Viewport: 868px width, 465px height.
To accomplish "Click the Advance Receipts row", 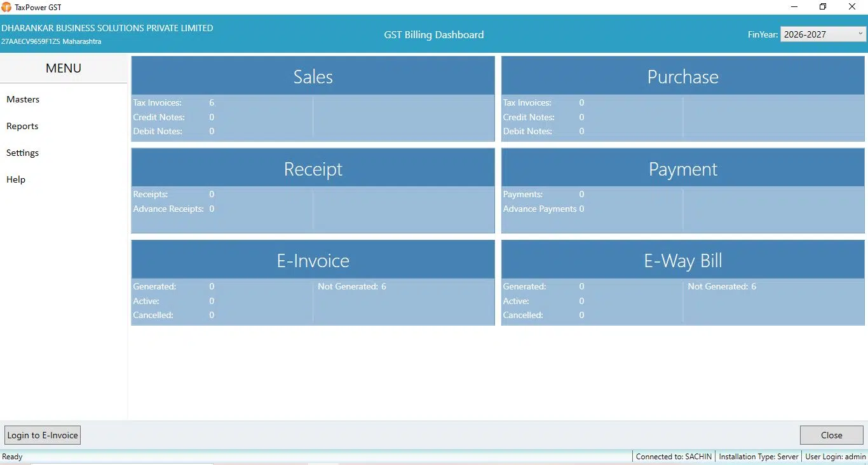I will click(x=173, y=209).
